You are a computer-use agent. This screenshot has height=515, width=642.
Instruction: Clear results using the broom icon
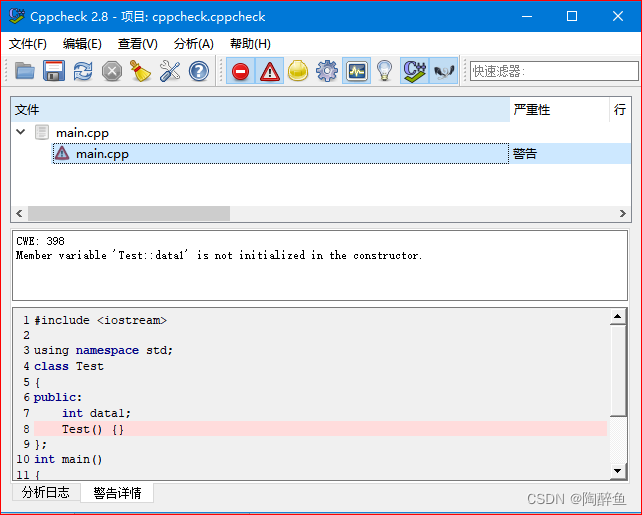click(x=140, y=71)
